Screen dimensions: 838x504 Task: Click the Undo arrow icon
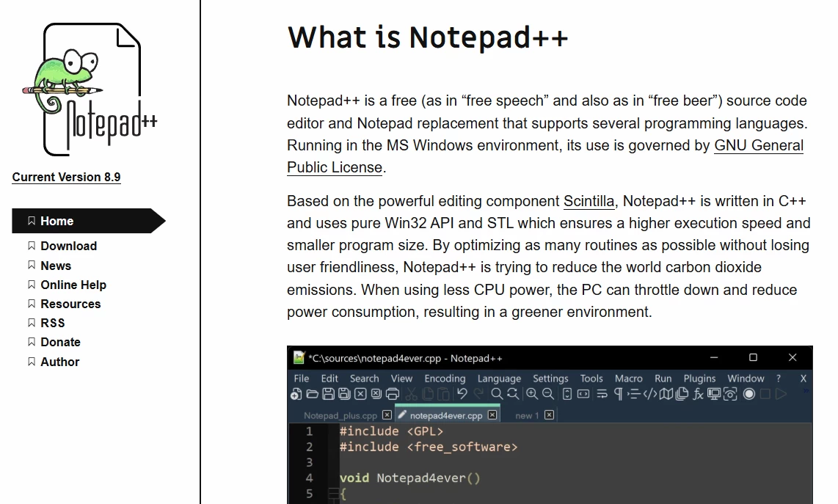[462, 394]
